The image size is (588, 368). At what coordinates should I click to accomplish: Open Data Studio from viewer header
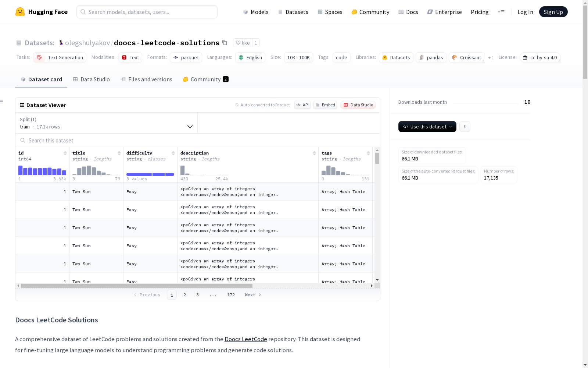point(358,105)
